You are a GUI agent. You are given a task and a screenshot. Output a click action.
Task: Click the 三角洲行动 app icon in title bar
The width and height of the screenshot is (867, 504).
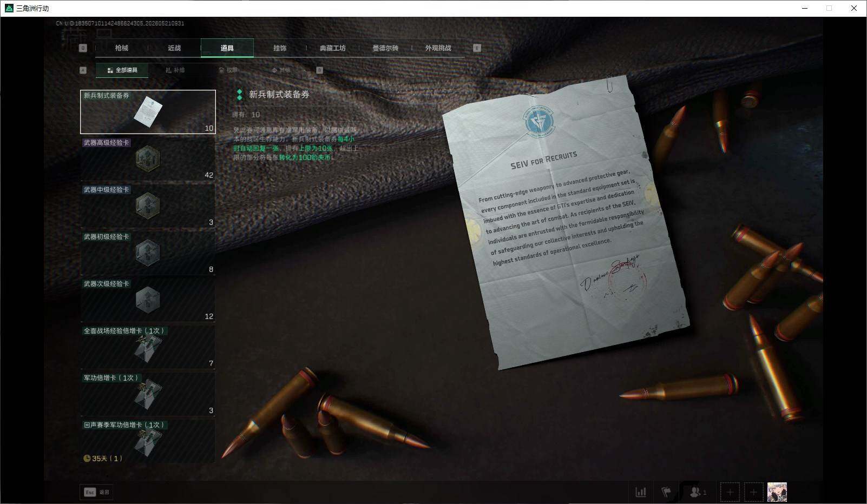(9, 8)
